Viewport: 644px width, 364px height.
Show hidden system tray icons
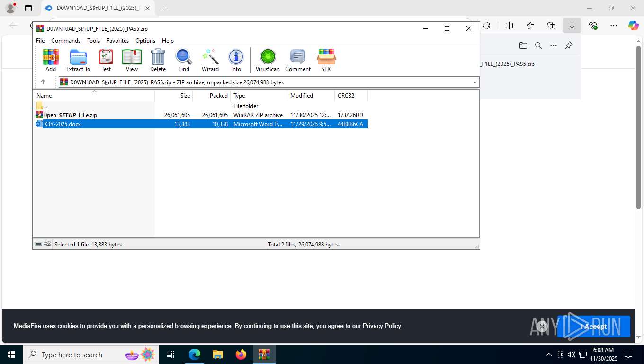click(x=549, y=355)
